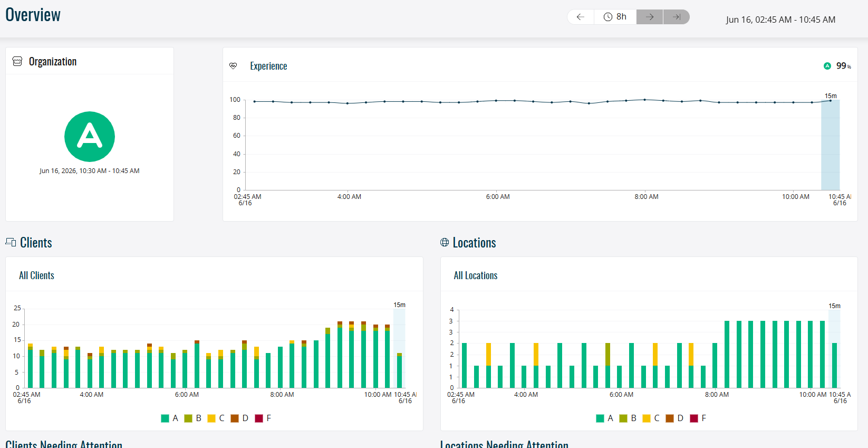Open the All Clients card title
Viewport: 868px width, 448px height.
coord(36,275)
